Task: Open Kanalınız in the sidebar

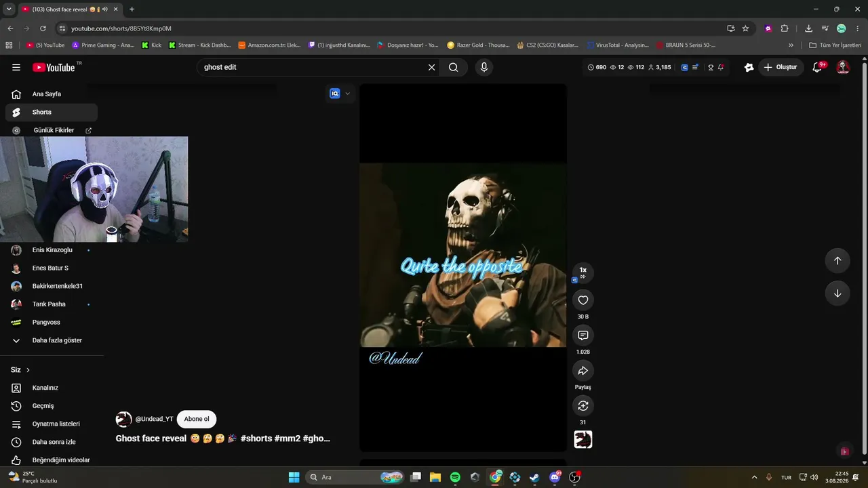Action: click(52, 388)
